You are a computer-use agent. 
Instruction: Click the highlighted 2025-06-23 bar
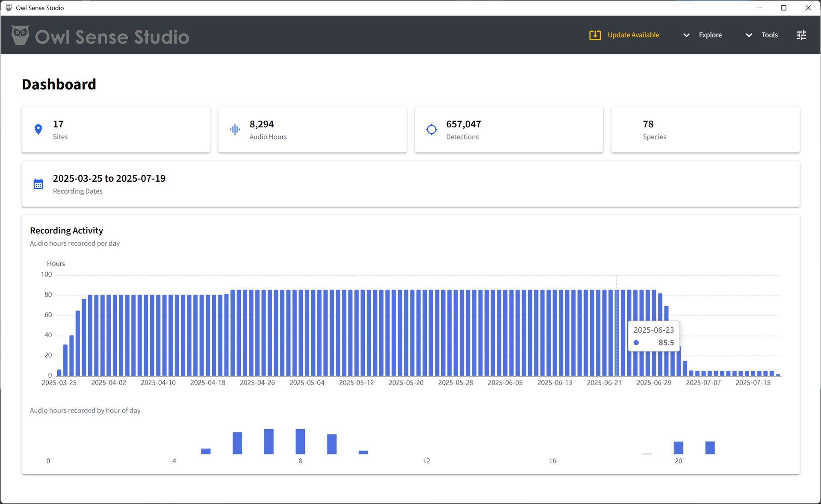click(617, 333)
